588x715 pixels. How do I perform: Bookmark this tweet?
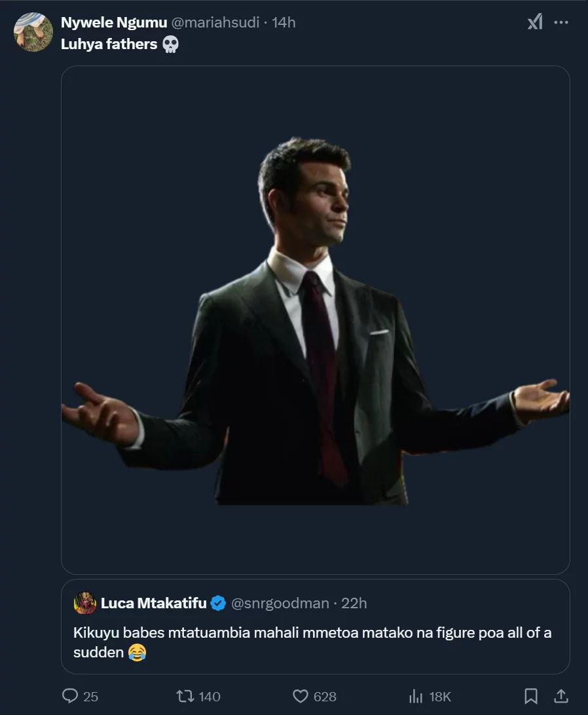(x=532, y=696)
